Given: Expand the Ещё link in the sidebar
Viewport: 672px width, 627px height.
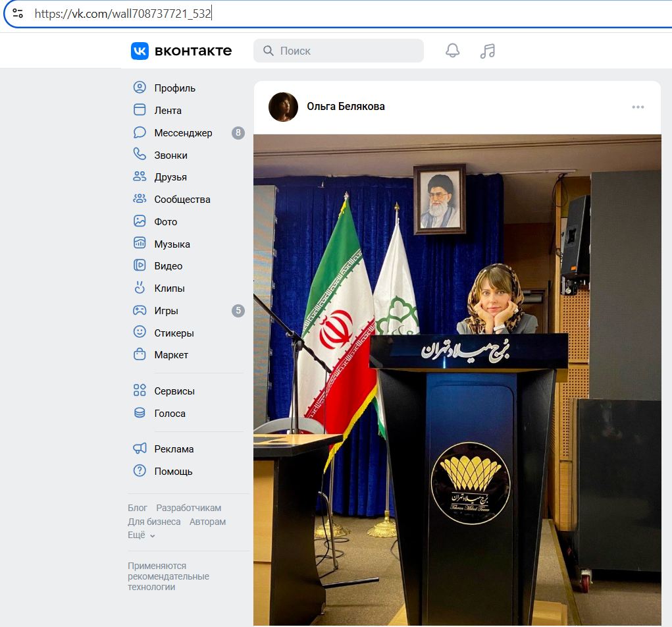Looking at the screenshot, I should pos(136,535).
